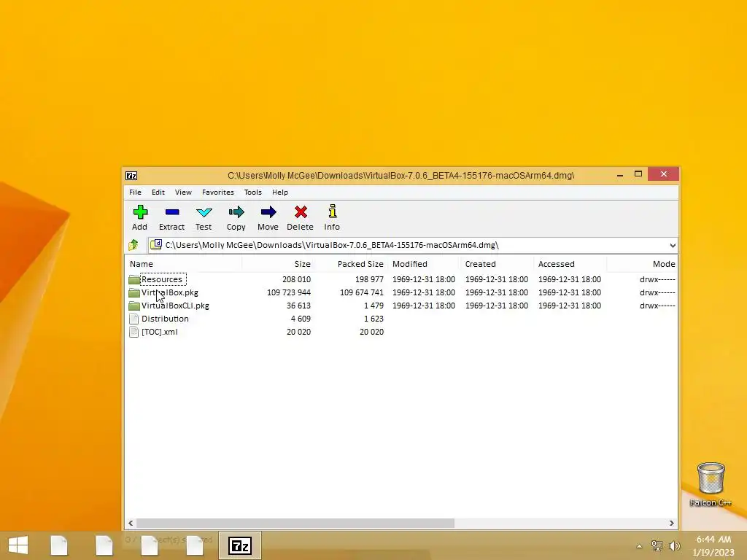747x560 pixels.
Task: Click the Extract toolbar icon
Action: coord(172,212)
